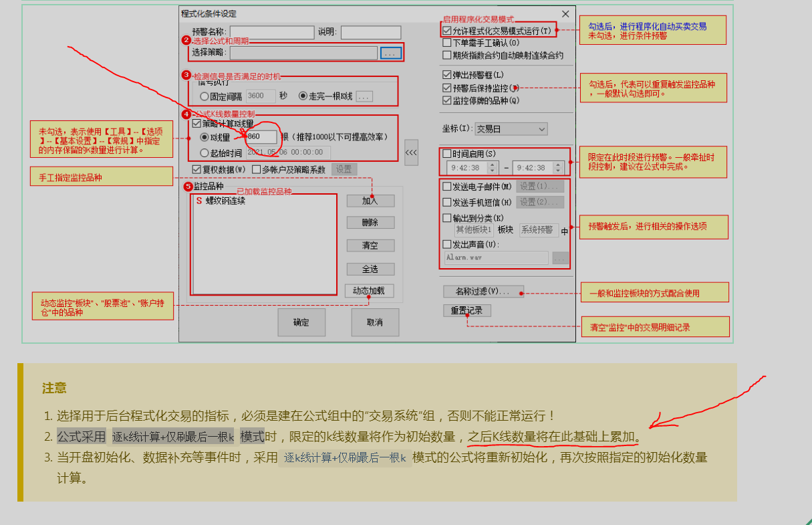812x525 pixels.
Task: Click the start time 9:42:38 field
Action: point(468,168)
